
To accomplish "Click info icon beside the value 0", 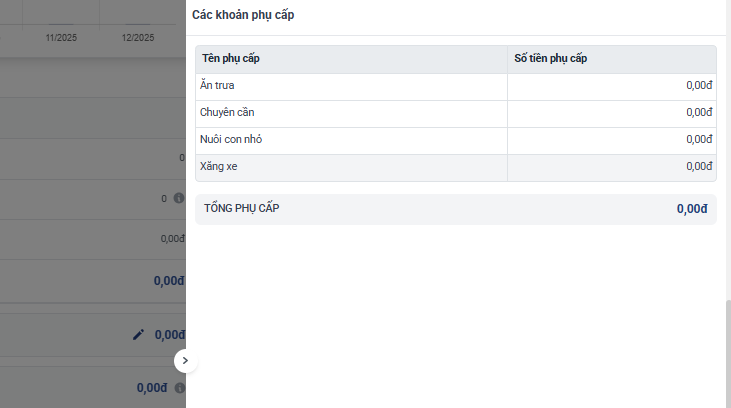I will 179,199.
